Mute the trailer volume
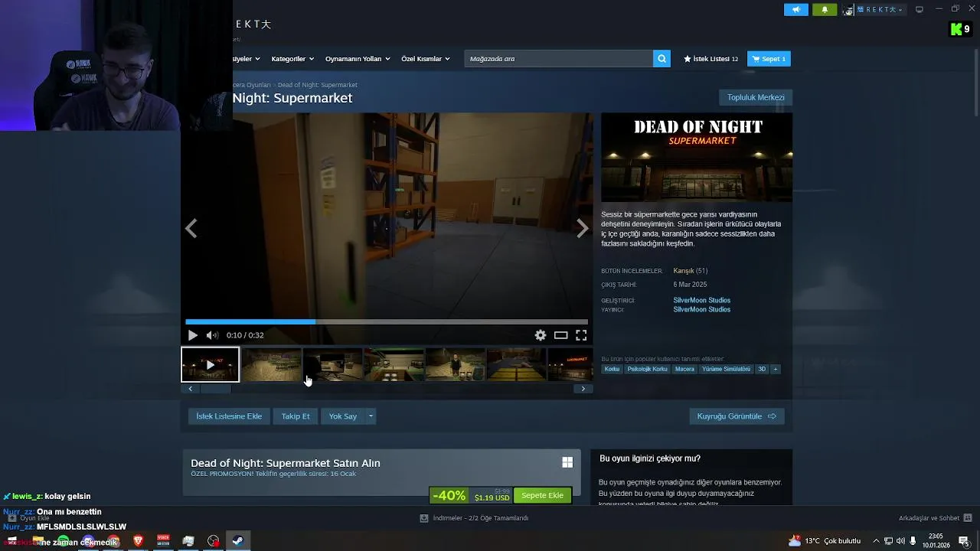980x551 pixels. click(x=212, y=335)
